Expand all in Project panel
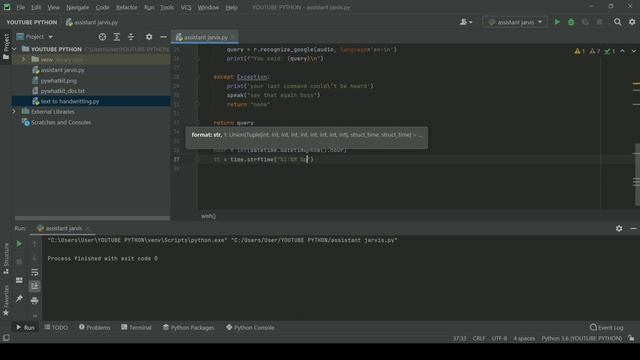The image size is (640, 360). pyautogui.click(x=117, y=37)
